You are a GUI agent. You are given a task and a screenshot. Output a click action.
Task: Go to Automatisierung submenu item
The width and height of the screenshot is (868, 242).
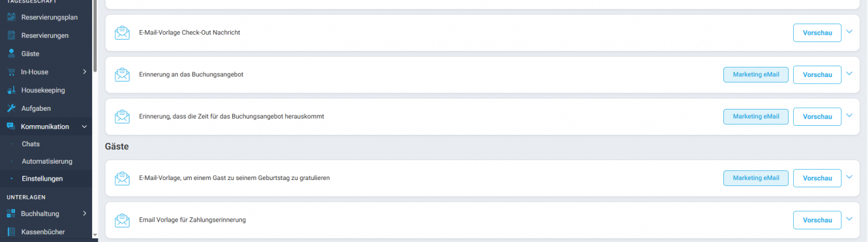tap(47, 161)
